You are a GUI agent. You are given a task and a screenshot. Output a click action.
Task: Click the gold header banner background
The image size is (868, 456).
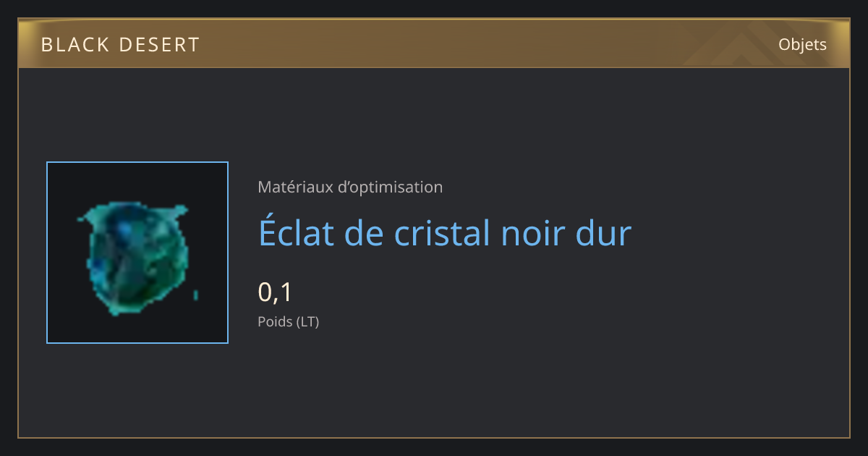pos(434,43)
